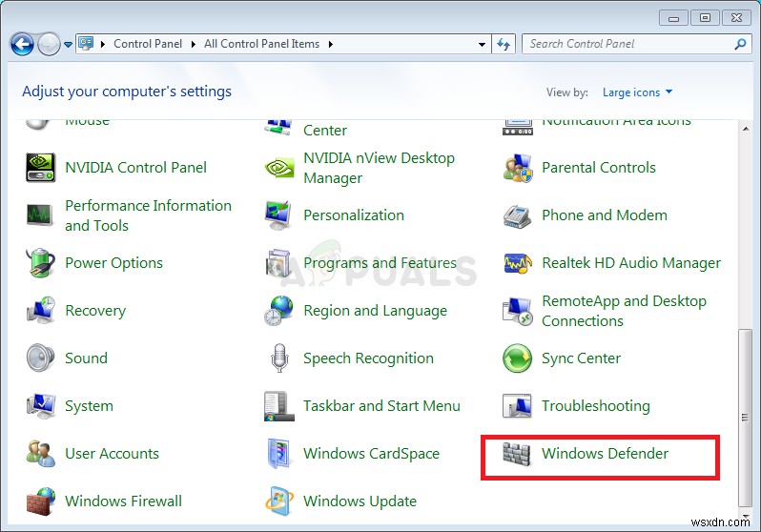Open the 'User Accounts' link
This screenshot has width=761, height=532.
(x=113, y=454)
